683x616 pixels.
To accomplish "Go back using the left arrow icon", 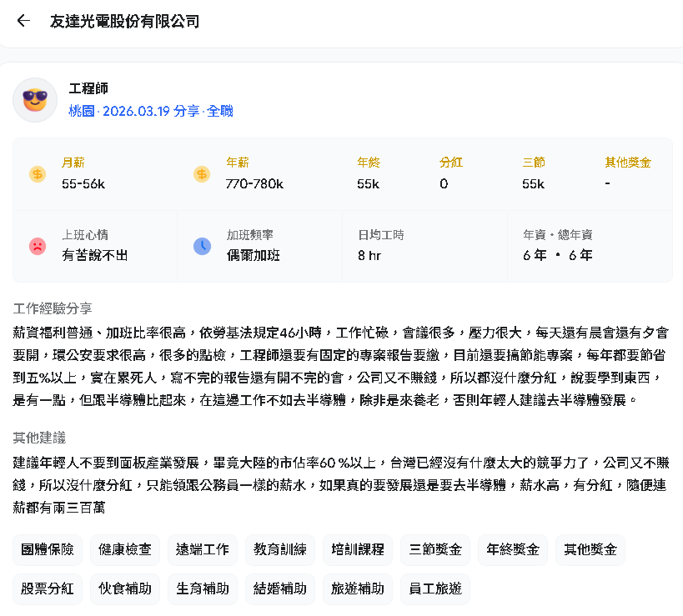I will pyautogui.click(x=23, y=21).
